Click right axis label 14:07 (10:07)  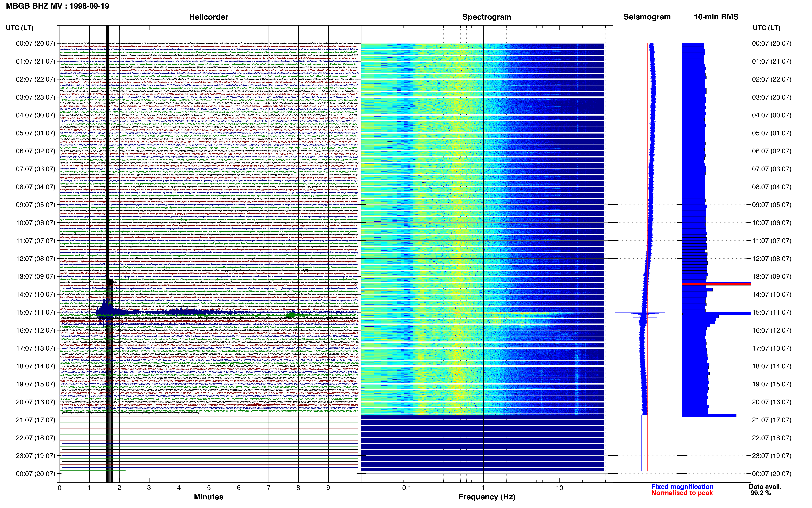[x=772, y=295]
